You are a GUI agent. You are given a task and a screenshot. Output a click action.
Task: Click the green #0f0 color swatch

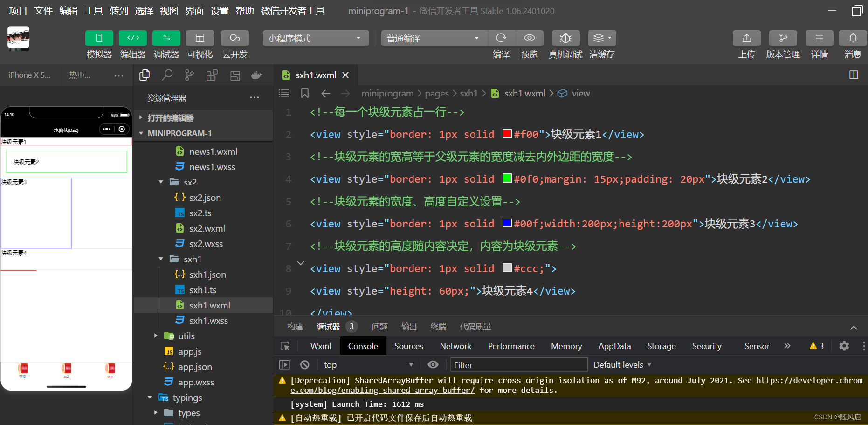[507, 178]
